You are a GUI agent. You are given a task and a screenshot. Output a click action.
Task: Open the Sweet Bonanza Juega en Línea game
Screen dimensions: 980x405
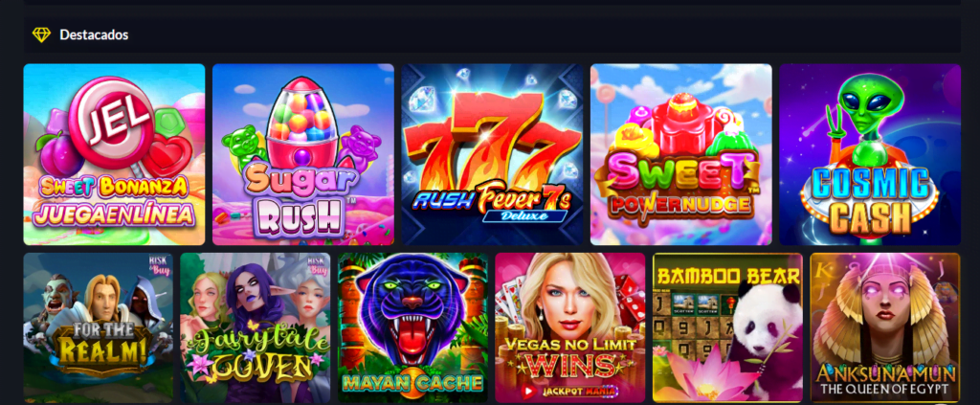point(115,154)
